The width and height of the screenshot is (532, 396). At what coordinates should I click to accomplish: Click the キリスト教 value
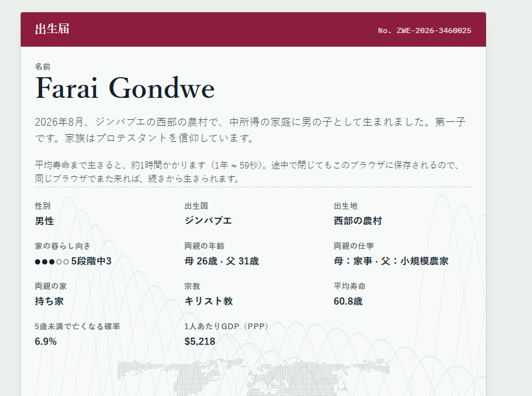[209, 301]
